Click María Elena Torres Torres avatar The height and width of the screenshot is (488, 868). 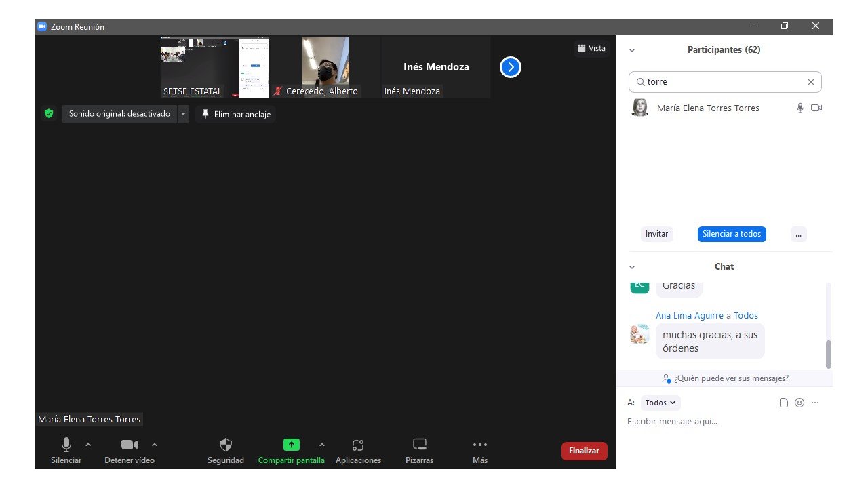(x=639, y=108)
